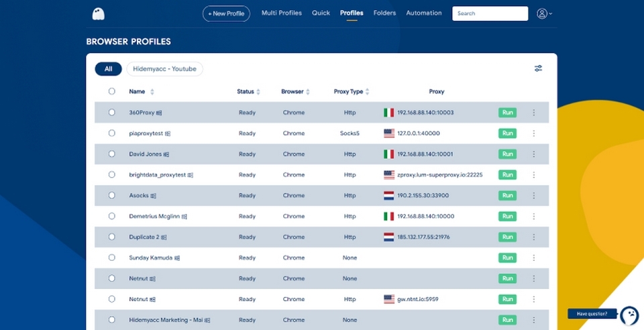The height and width of the screenshot is (330, 644).
Task: Click the ghost logo icon
Action: click(98, 14)
